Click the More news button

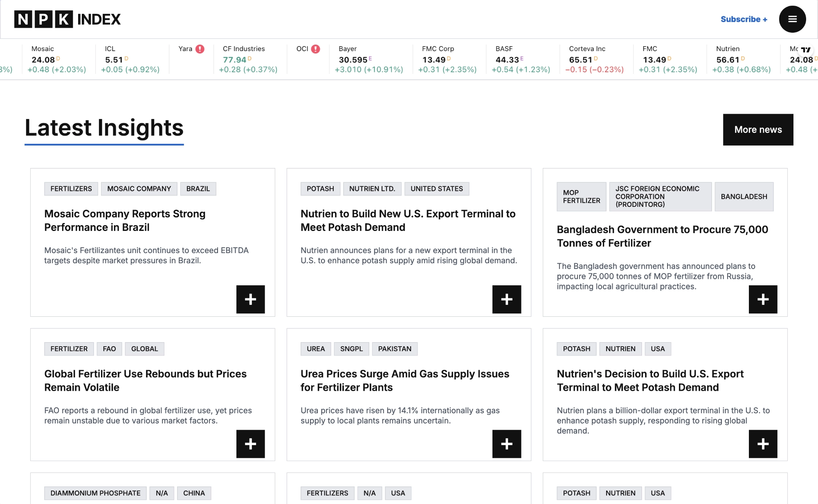coord(757,130)
